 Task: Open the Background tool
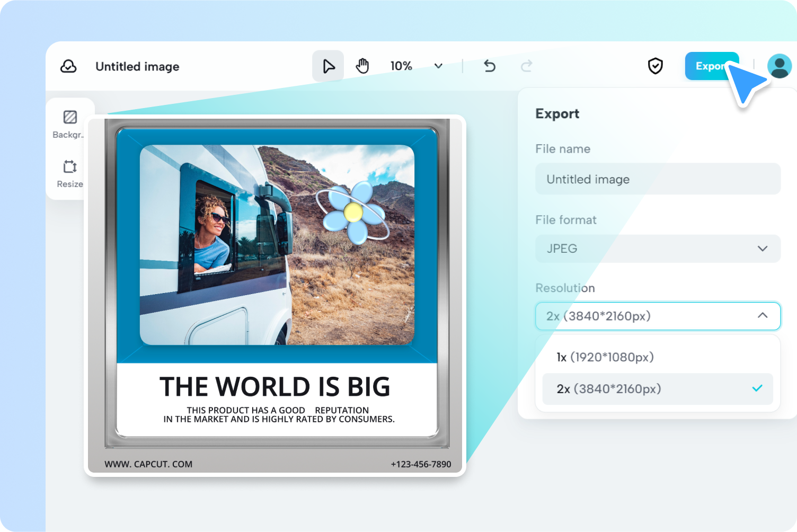tap(69, 125)
